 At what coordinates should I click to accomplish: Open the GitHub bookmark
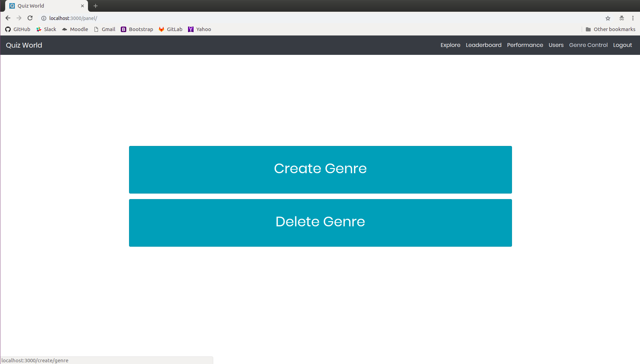tap(18, 29)
